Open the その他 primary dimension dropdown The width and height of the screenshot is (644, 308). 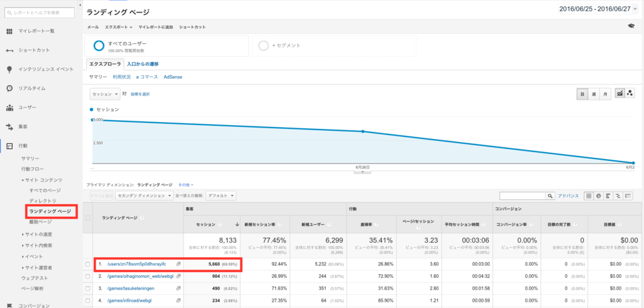coord(186,185)
